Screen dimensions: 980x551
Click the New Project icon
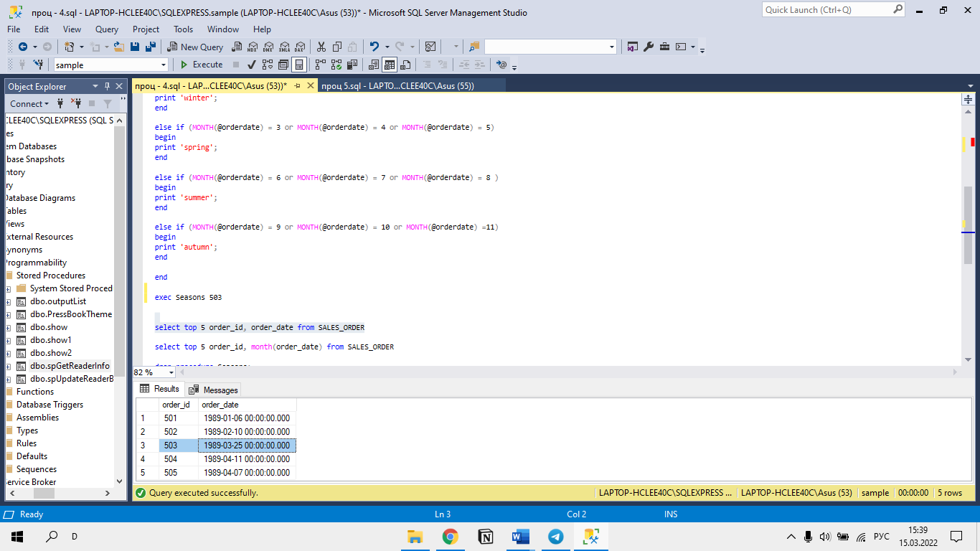69,47
